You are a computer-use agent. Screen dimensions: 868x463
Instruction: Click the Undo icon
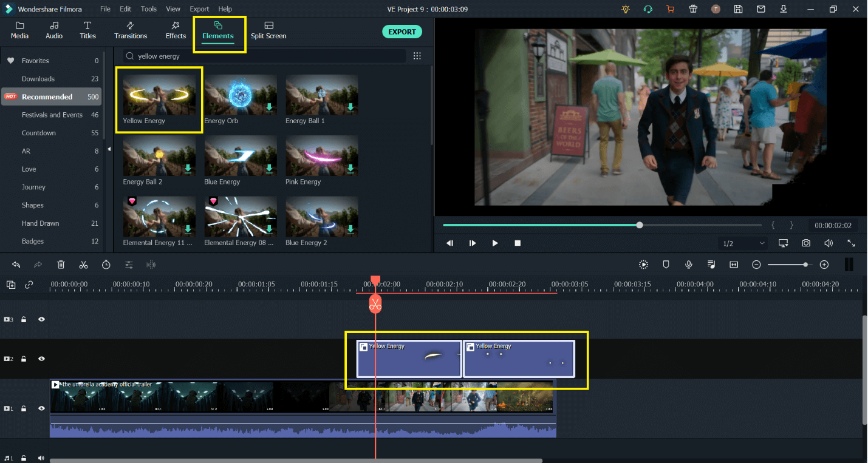coord(16,265)
